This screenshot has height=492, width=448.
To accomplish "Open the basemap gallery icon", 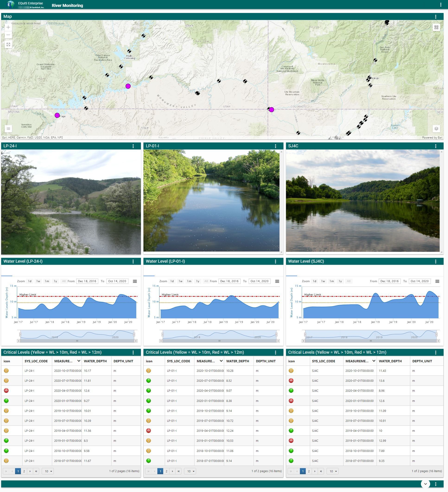I will pos(436,27).
